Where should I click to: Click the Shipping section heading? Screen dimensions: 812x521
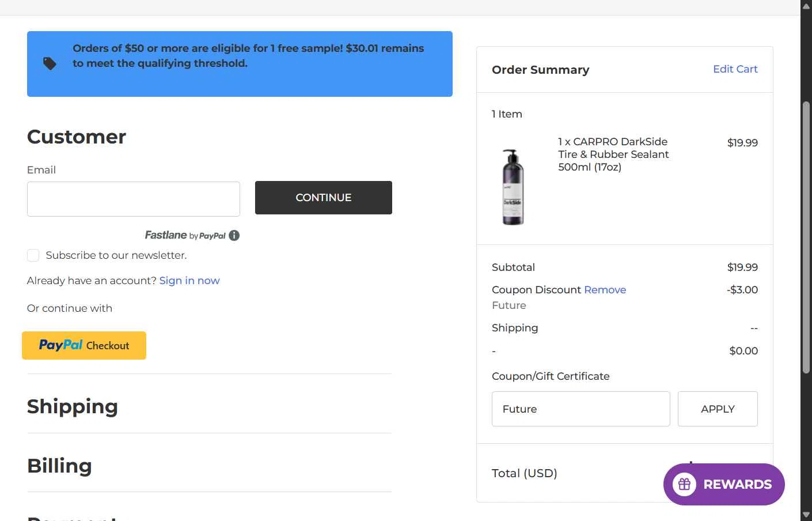tap(73, 406)
